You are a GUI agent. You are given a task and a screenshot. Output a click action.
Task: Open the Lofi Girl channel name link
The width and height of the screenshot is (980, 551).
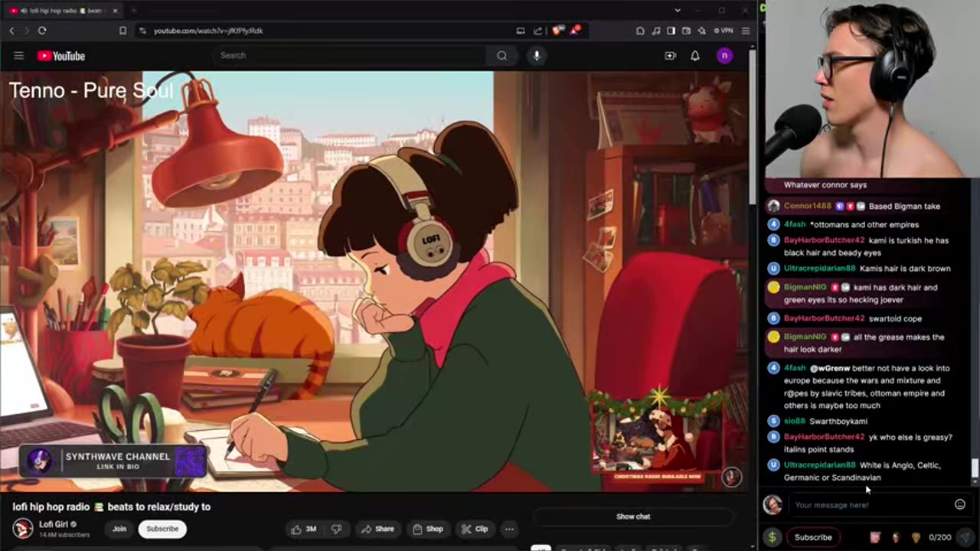coord(54,524)
